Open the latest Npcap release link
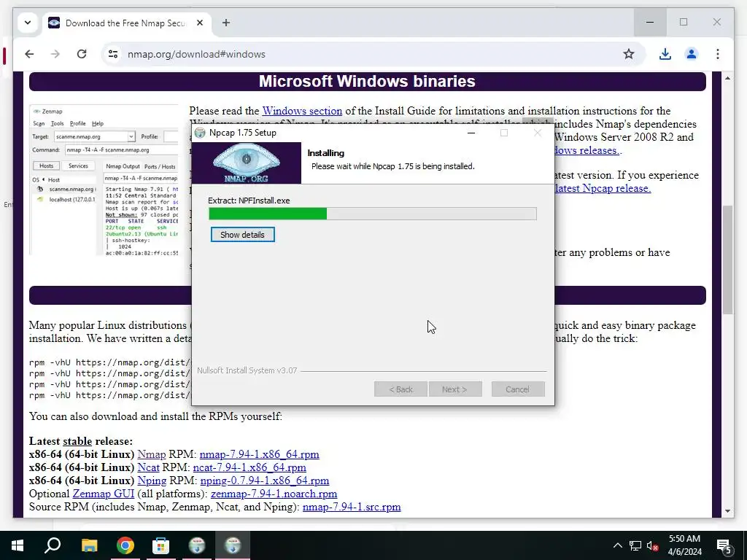The height and width of the screenshot is (560, 747). click(603, 188)
